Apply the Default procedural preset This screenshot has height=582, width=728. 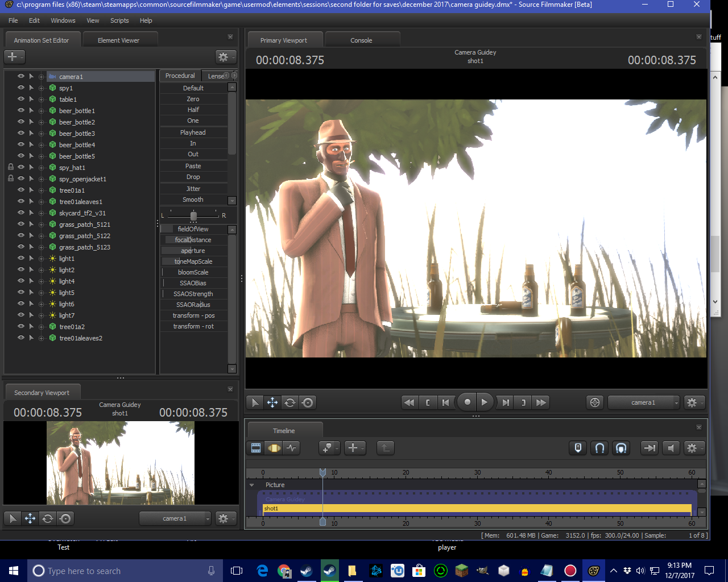[x=193, y=88]
